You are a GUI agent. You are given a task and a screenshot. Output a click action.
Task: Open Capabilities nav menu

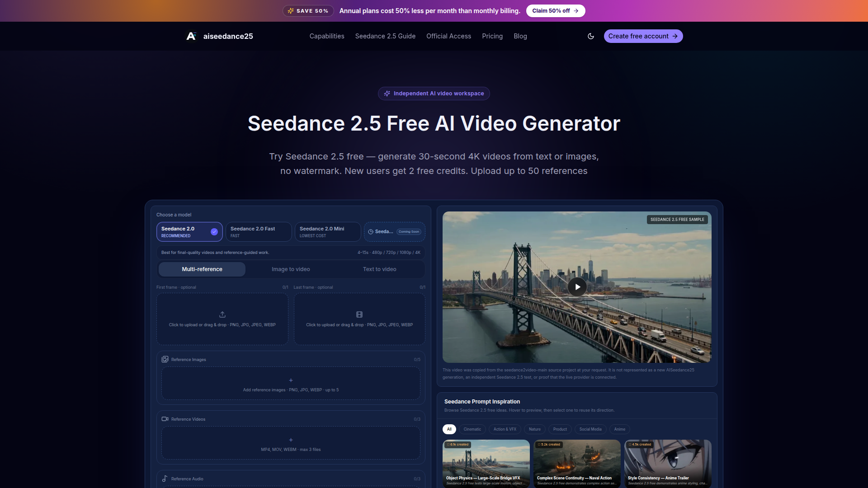tap(327, 36)
